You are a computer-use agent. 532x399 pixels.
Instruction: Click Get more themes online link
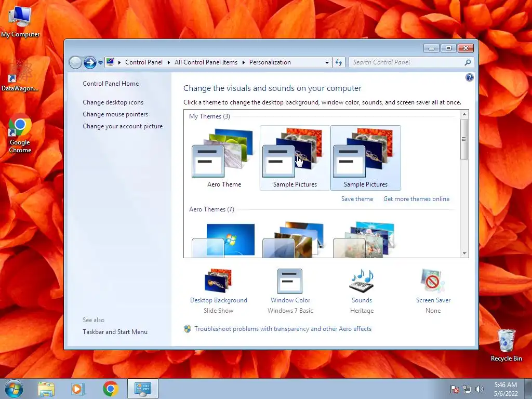coord(416,199)
